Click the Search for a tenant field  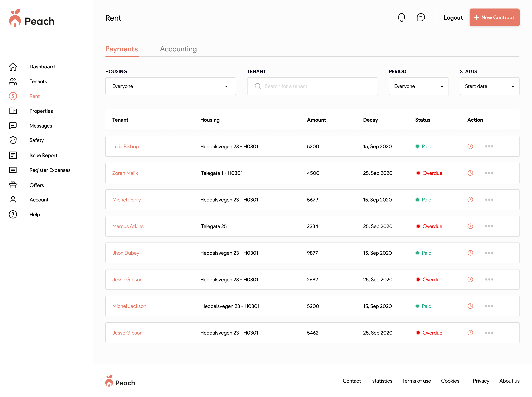coord(312,86)
